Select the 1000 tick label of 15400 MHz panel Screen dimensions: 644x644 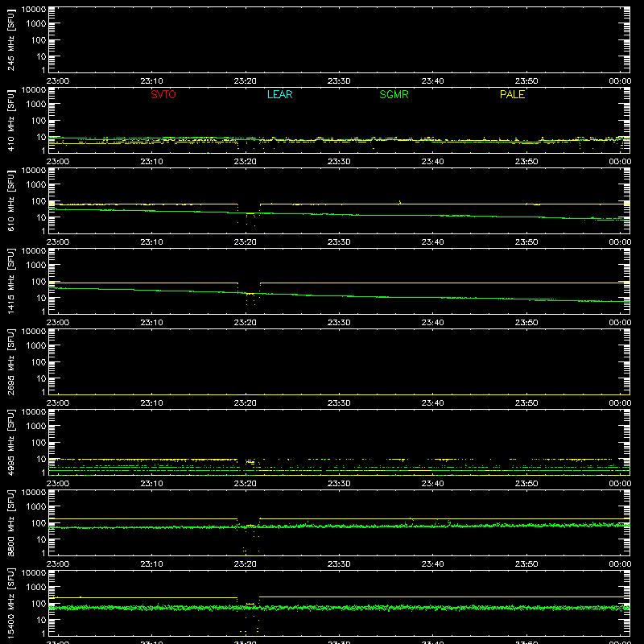(35, 588)
